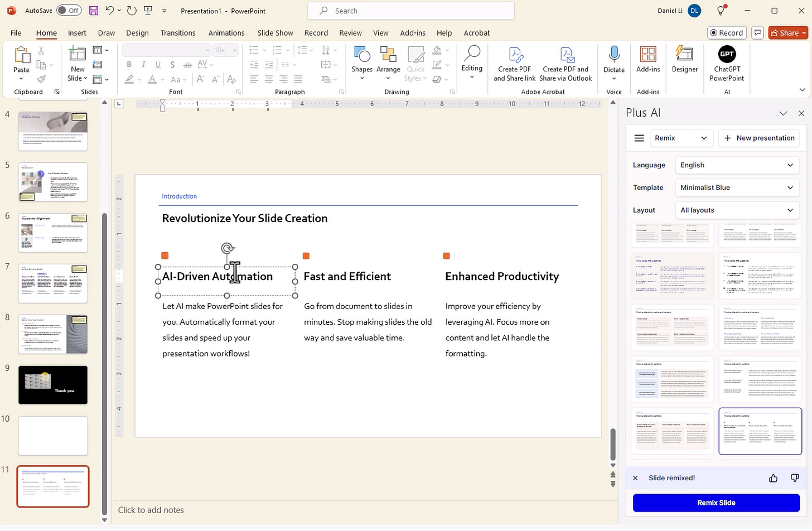Image resolution: width=812 pixels, height=531 pixels.
Task: Open the Transitions ribbon tab
Action: [x=178, y=33]
